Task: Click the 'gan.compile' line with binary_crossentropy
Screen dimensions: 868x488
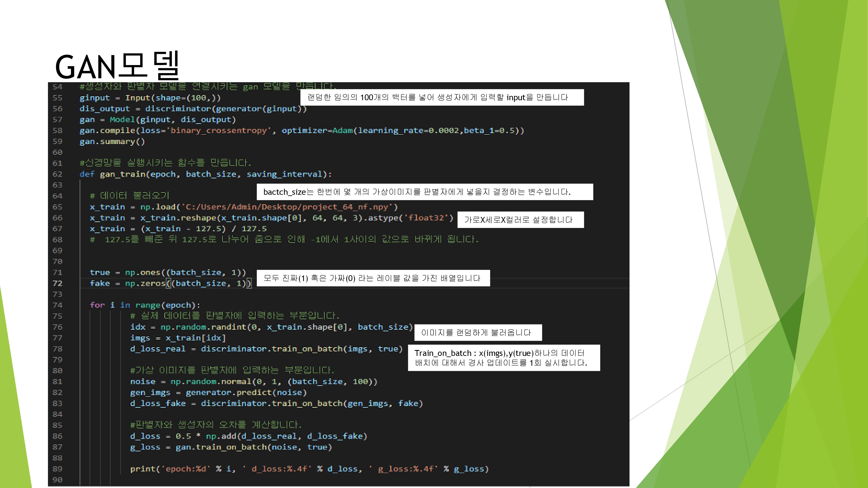Action: tap(302, 130)
